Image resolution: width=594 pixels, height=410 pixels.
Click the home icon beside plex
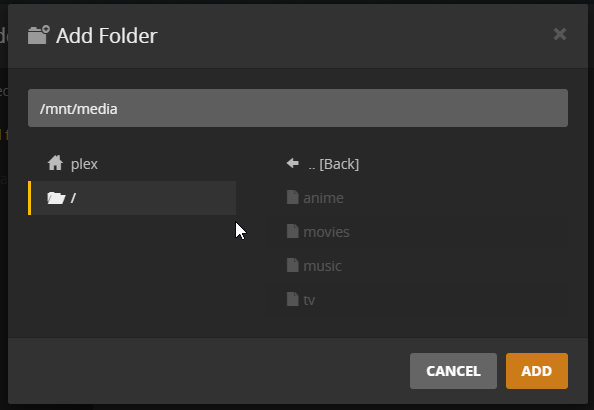click(x=55, y=163)
